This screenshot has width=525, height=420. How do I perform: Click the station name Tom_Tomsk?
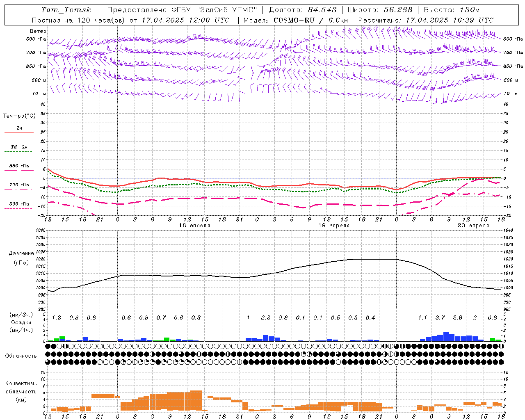[x=66, y=10]
